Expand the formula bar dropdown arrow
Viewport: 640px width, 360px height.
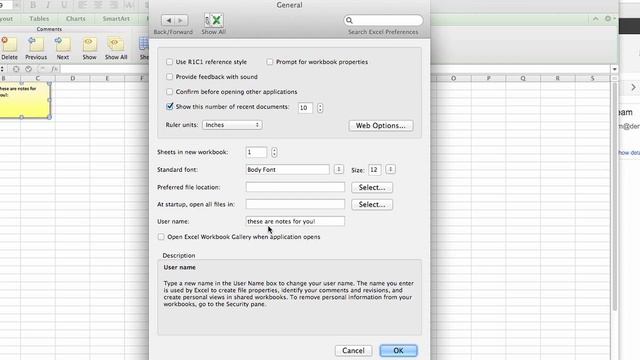click(x=614, y=69)
